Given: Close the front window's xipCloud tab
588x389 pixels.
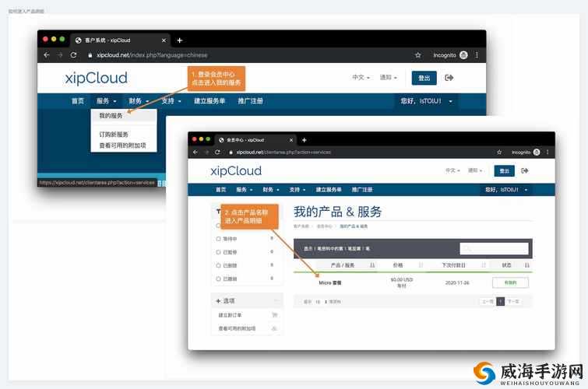Looking at the screenshot, I should [291, 140].
